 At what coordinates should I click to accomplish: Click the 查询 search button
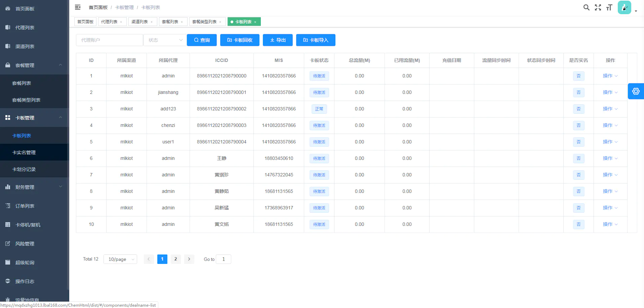tap(202, 40)
